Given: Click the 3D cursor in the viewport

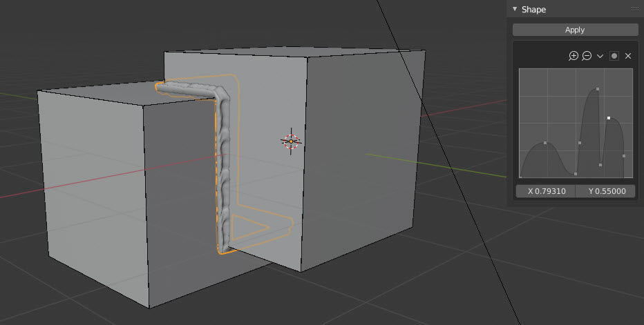Looking at the screenshot, I should click(291, 141).
